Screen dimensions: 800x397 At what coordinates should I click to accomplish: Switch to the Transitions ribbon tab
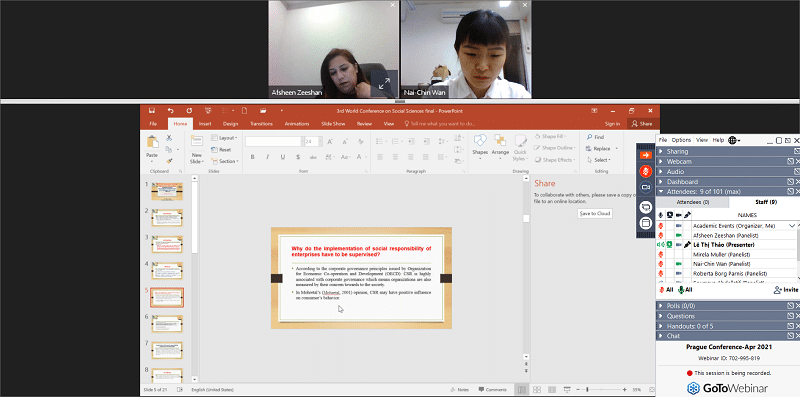point(261,124)
